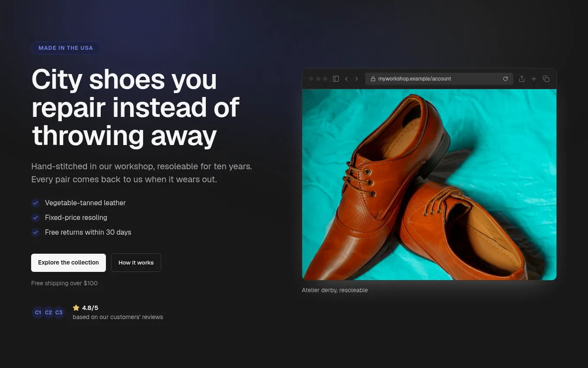This screenshot has height=368, width=588.
Task: Click the 'Hand-stitched in our workshop' paragraph
Action: (x=142, y=173)
